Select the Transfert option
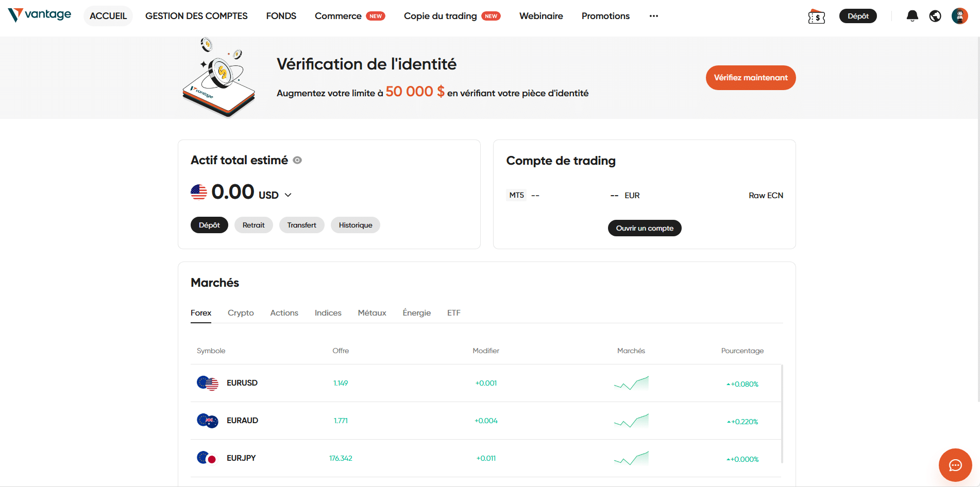The width and height of the screenshot is (980, 487). [301, 225]
